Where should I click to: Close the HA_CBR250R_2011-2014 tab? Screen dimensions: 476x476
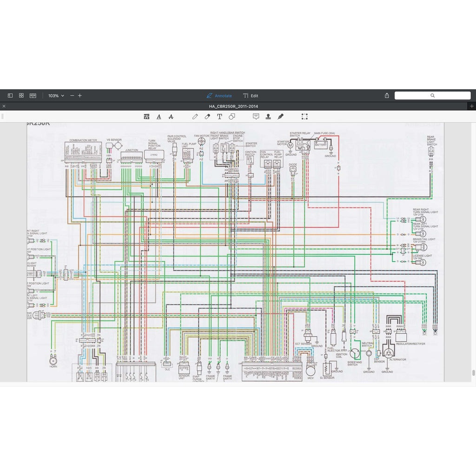point(4,106)
